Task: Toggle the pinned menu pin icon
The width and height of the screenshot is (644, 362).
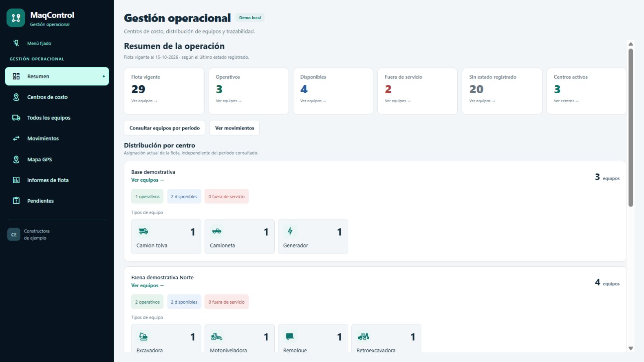Action: pyautogui.click(x=16, y=43)
